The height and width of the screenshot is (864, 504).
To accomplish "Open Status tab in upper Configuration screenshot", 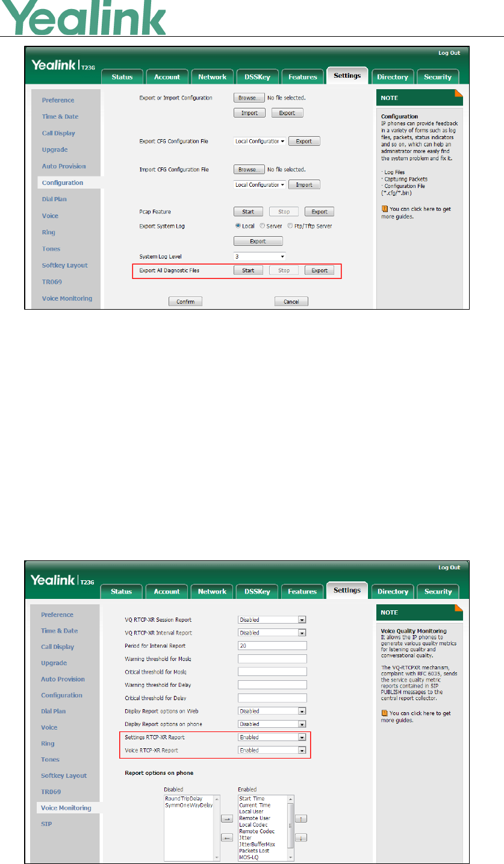I will click(x=122, y=77).
